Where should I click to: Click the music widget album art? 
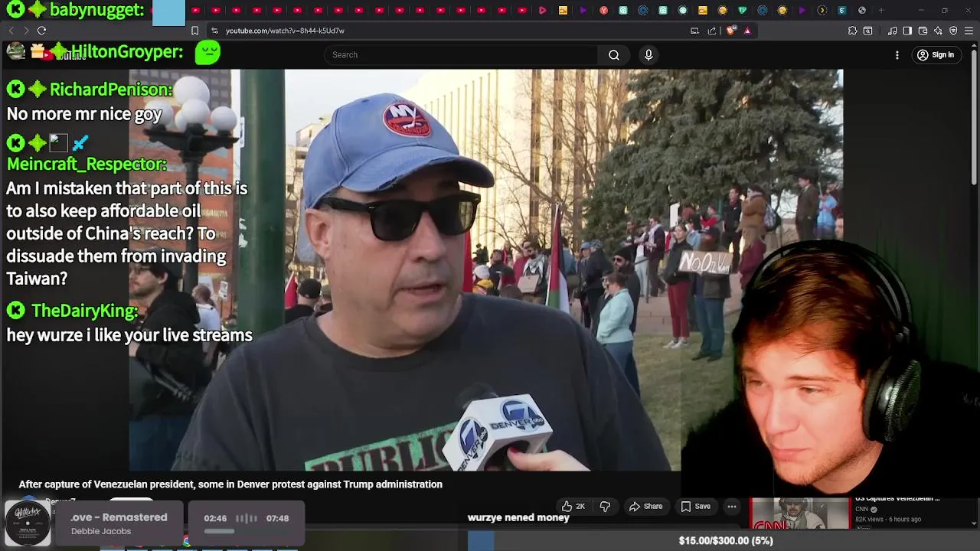(x=28, y=523)
